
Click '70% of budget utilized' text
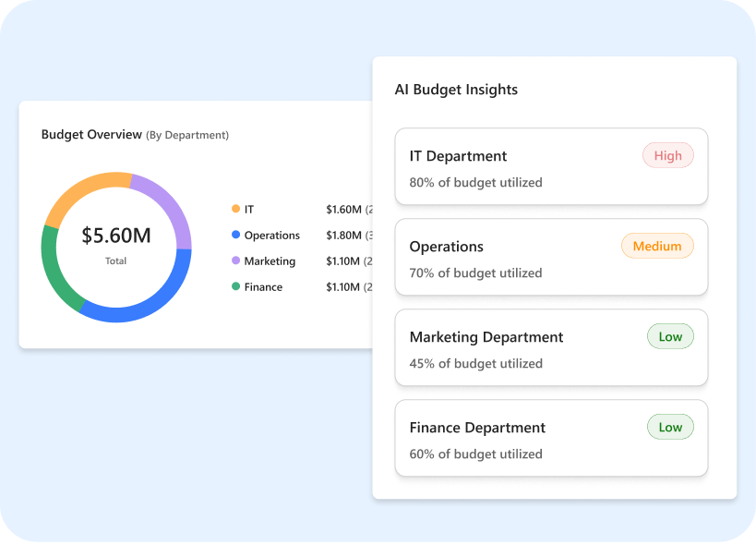pos(476,273)
